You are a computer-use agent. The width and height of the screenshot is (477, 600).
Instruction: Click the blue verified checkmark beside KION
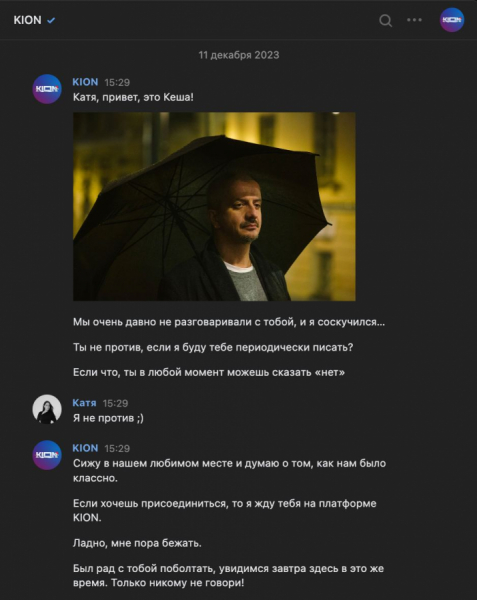pos(51,20)
